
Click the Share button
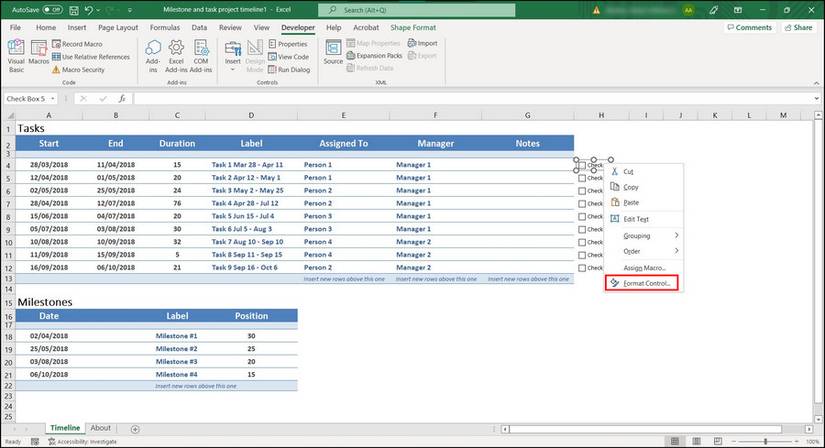point(797,28)
